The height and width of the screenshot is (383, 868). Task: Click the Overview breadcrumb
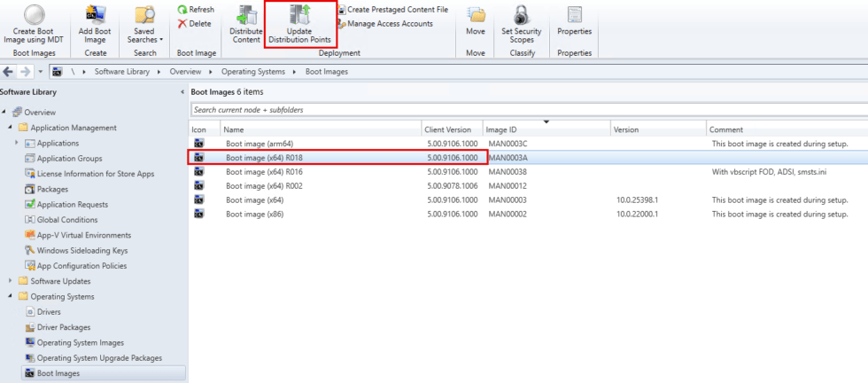(185, 72)
